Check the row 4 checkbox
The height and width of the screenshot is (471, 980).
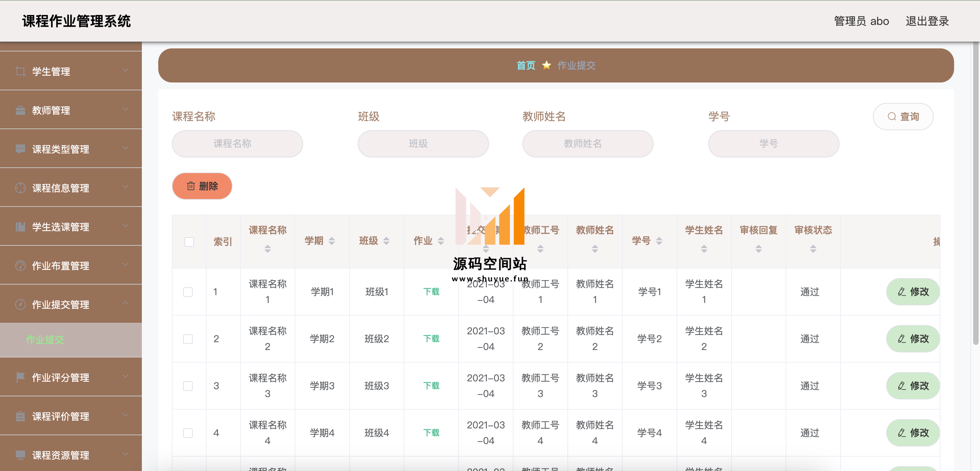188,433
